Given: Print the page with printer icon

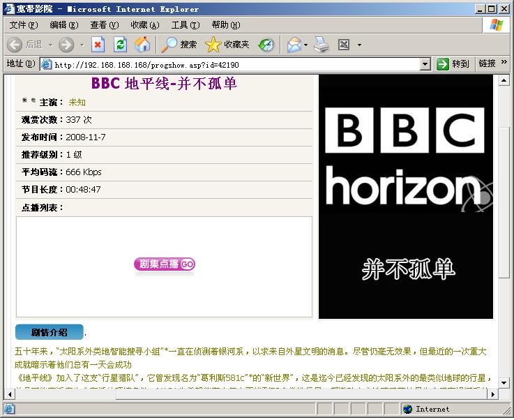Looking at the screenshot, I should (322, 45).
